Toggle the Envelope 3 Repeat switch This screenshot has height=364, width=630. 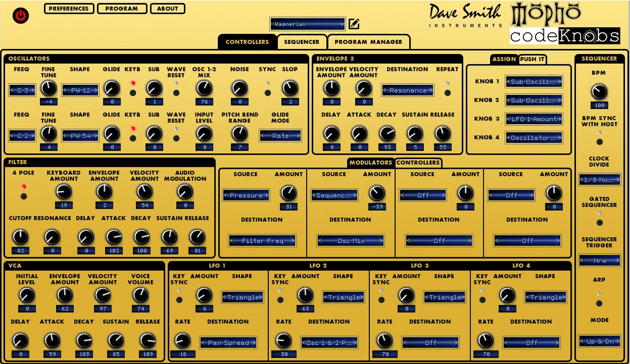[x=447, y=93]
